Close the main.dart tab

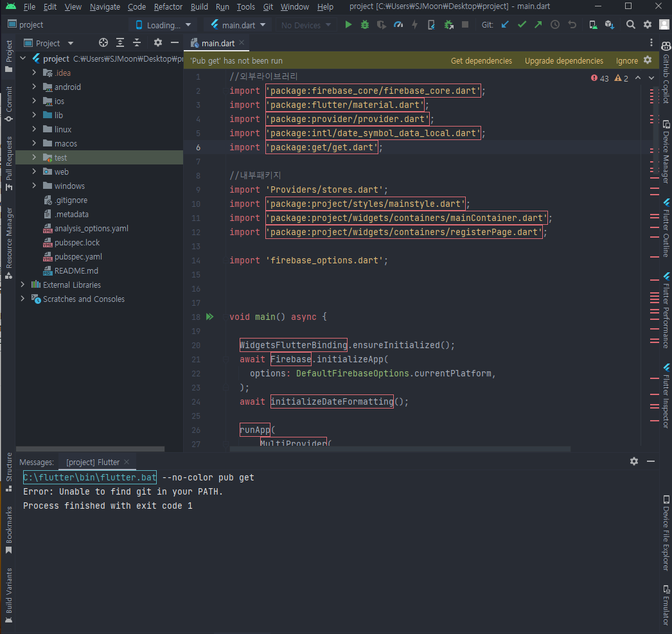[x=242, y=42]
